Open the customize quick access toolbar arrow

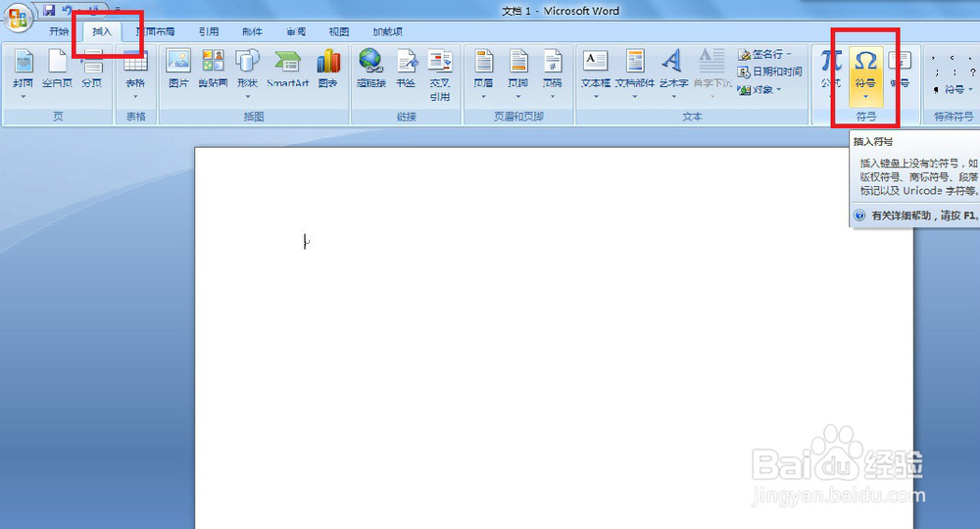pyautogui.click(x=117, y=10)
